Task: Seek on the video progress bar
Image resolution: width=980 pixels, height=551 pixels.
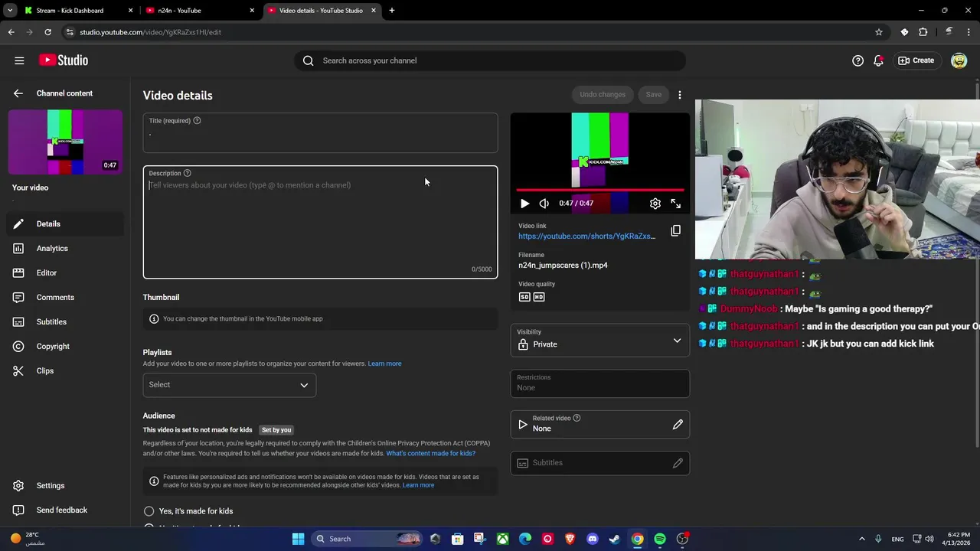Action: 600,190
